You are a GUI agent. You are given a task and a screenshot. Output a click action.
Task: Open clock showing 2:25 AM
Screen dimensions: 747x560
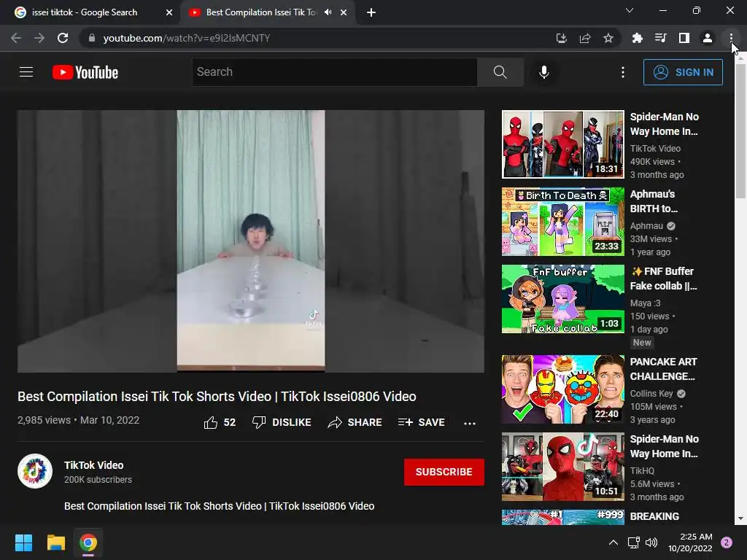coord(690,542)
